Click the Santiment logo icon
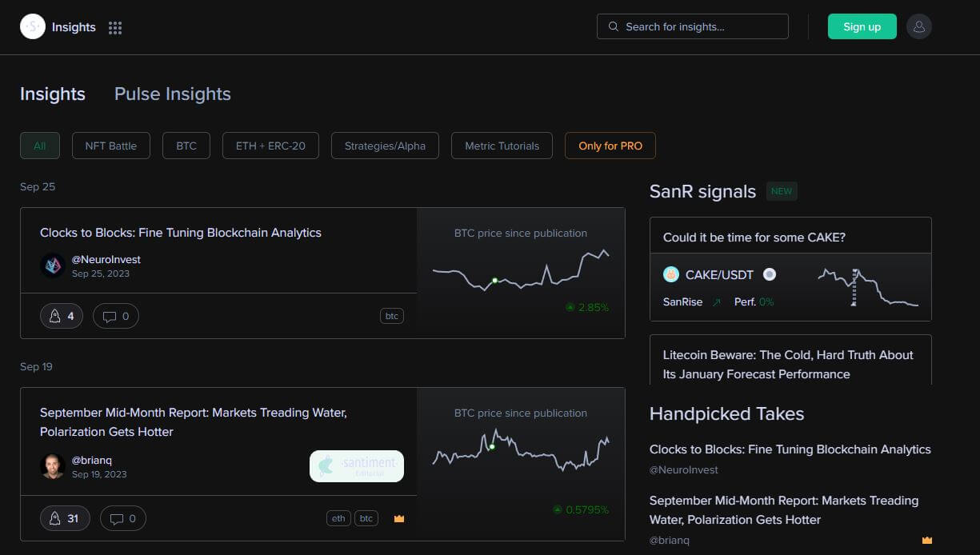980x555 pixels. [x=33, y=26]
